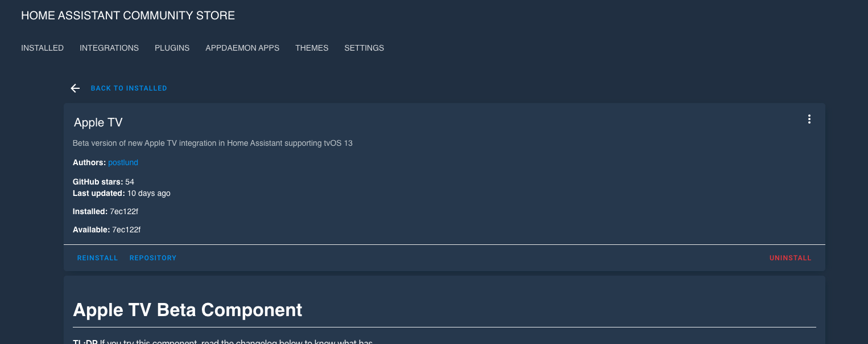Viewport: 868px width, 344px height.
Task: Click the Available version 7ec122f text
Action: pos(127,230)
